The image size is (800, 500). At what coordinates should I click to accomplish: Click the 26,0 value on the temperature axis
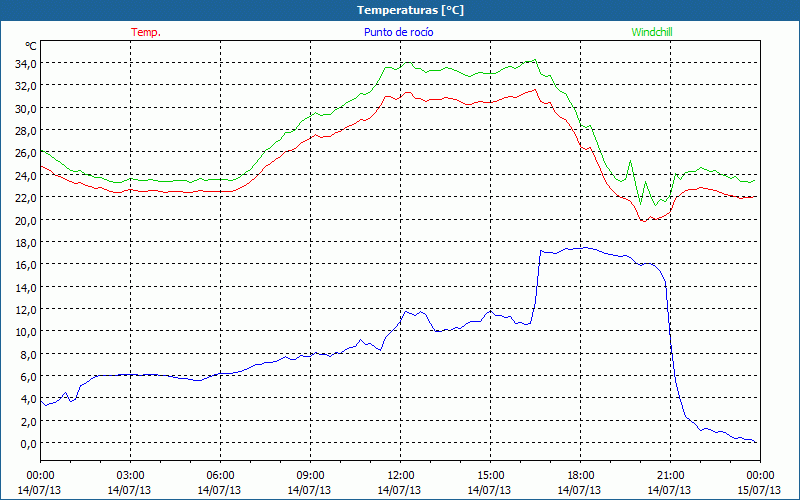pos(26,153)
